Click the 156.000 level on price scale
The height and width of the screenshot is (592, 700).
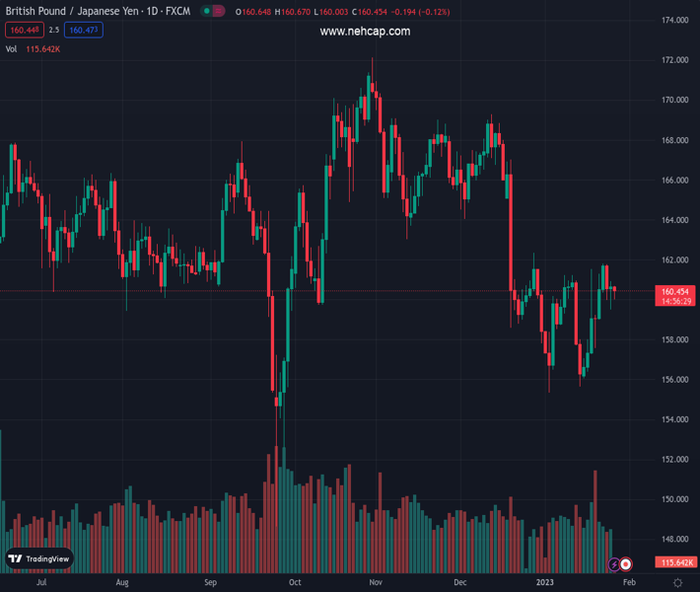(674, 380)
